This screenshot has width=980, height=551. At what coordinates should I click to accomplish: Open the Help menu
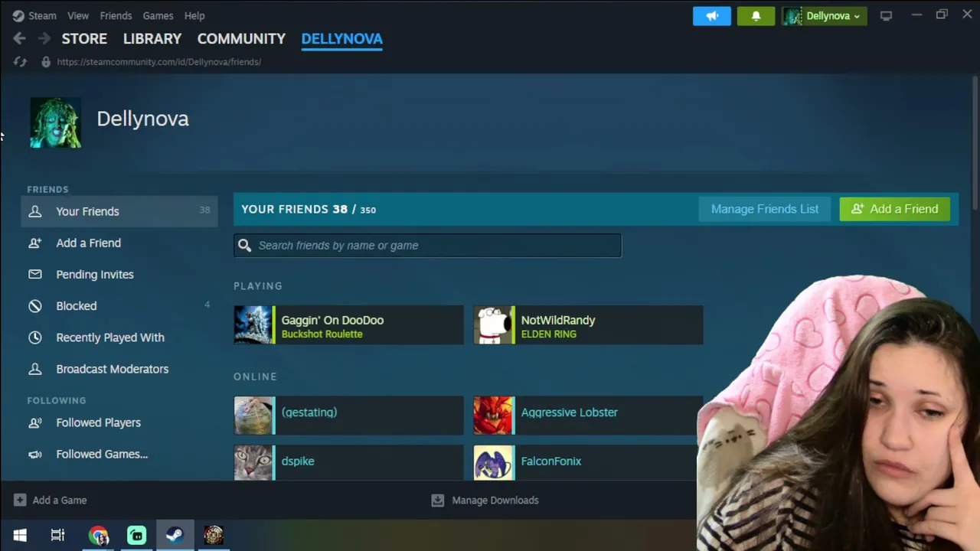[194, 15]
